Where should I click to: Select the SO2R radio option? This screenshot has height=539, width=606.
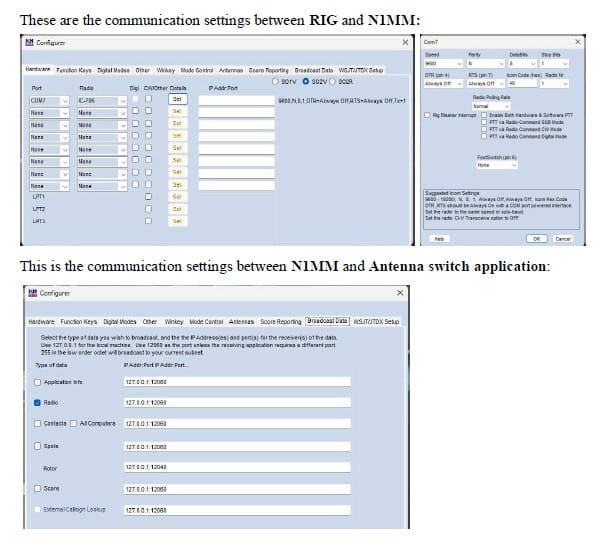tap(332, 82)
